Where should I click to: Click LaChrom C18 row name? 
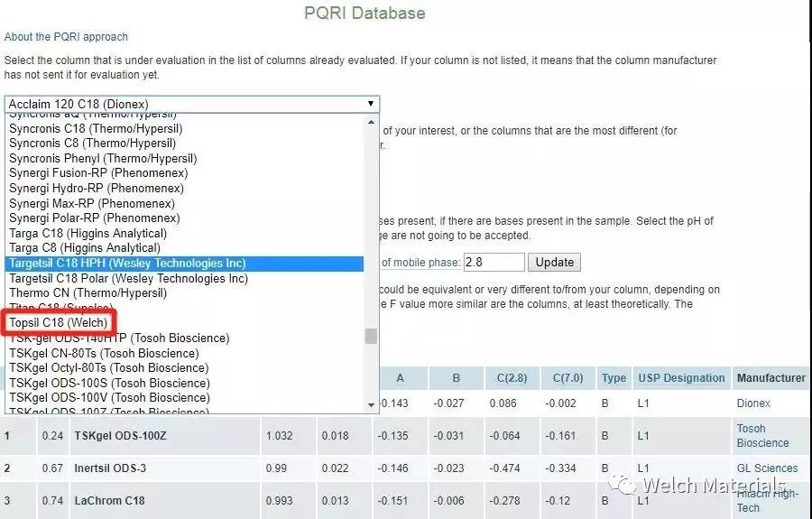109,501
